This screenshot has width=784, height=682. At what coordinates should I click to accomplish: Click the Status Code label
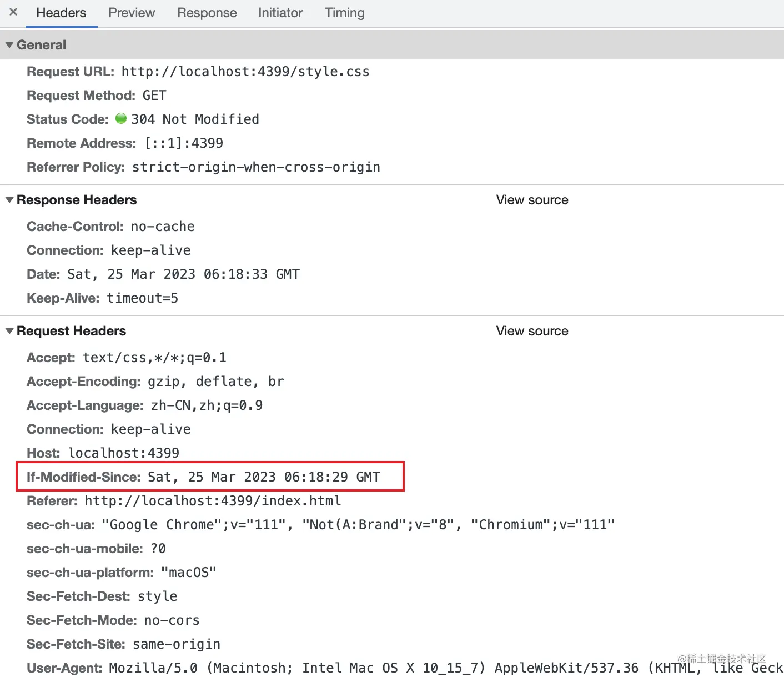68,119
